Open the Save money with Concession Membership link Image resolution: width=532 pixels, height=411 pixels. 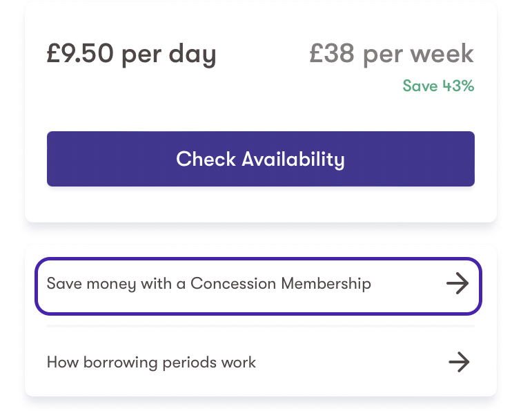pos(208,284)
